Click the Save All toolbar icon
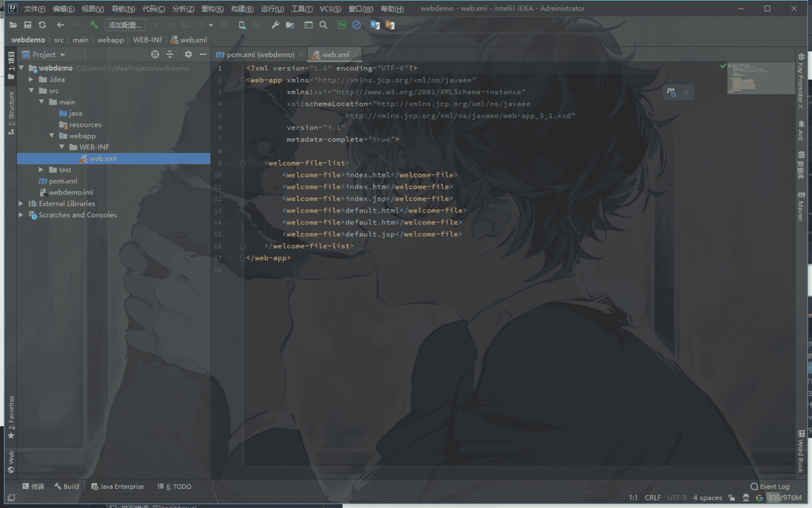Screen dimensions: 812x508 coord(28,25)
